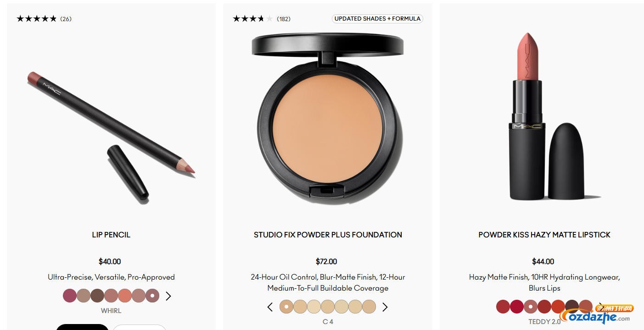The width and height of the screenshot is (644, 330).
Task: Select the last foundation shade swatch in row
Action: (x=369, y=307)
